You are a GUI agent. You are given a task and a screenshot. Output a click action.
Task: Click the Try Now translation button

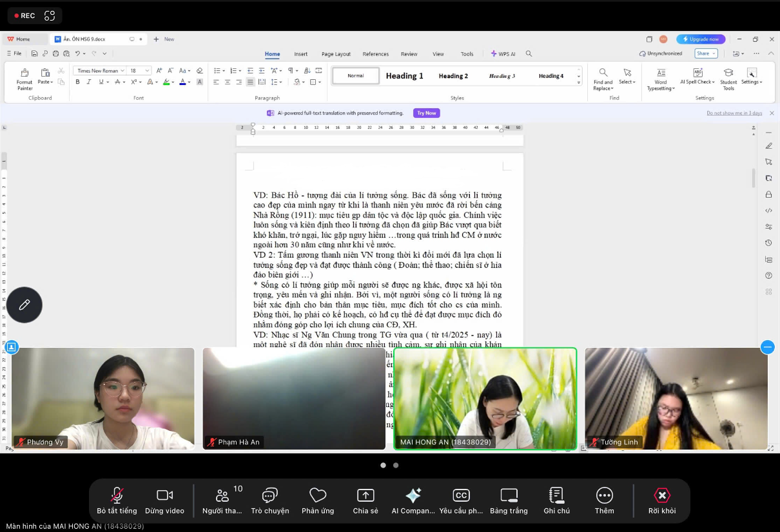[x=426, y=113]
